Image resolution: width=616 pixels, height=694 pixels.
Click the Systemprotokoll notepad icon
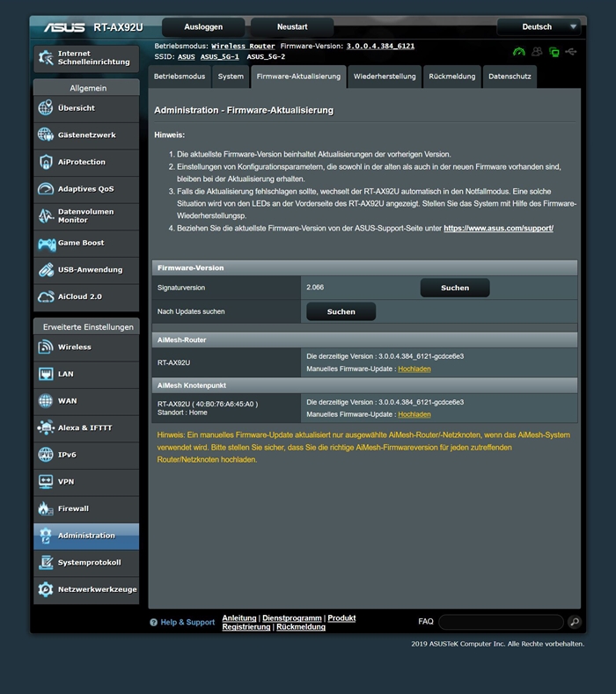tap(46, 563)
